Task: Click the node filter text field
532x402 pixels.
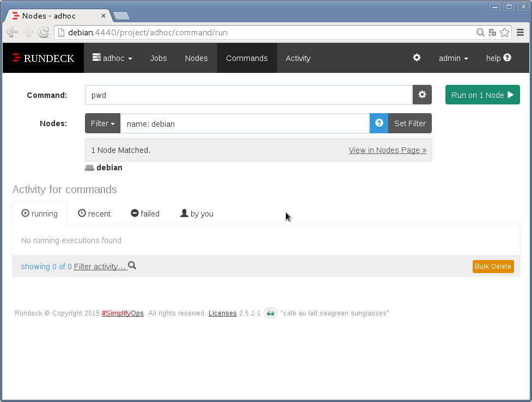Action: [x=245, y=123]
